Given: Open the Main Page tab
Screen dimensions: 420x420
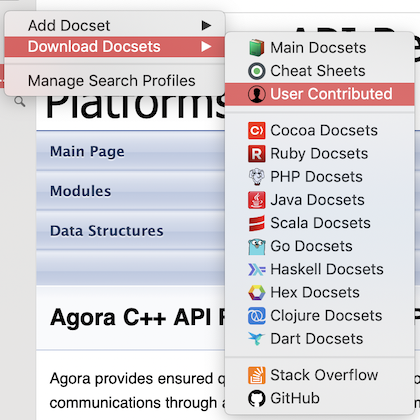Looking at the screenshot, I should click(87, 152).
